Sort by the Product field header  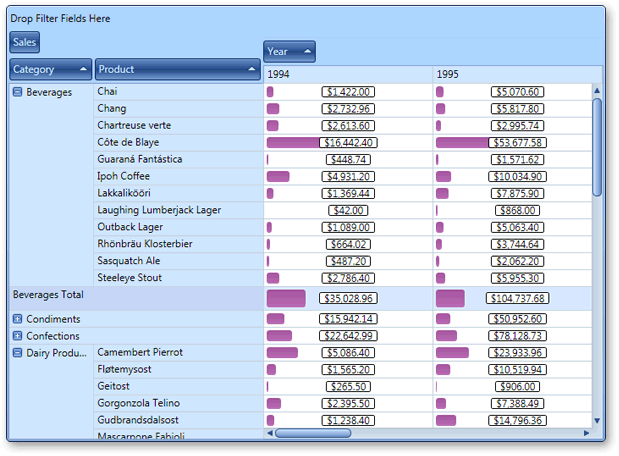[177, 70]
